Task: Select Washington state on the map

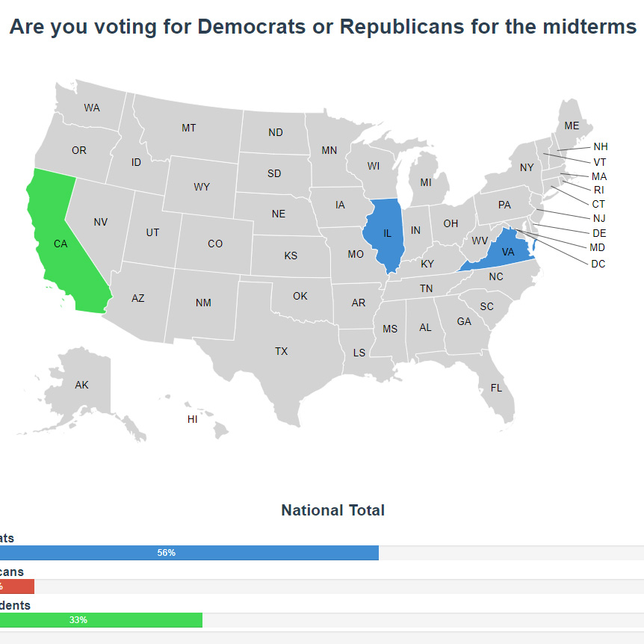Action: point(92,108)
